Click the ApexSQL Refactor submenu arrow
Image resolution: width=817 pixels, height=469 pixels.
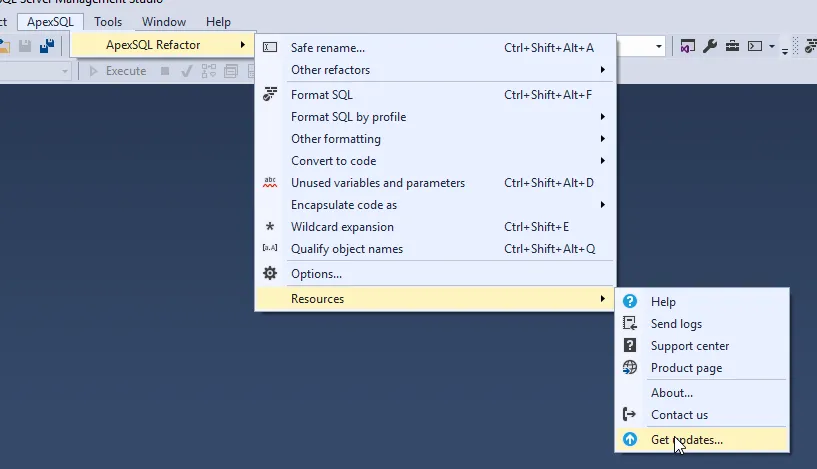[x=242, y=45]
